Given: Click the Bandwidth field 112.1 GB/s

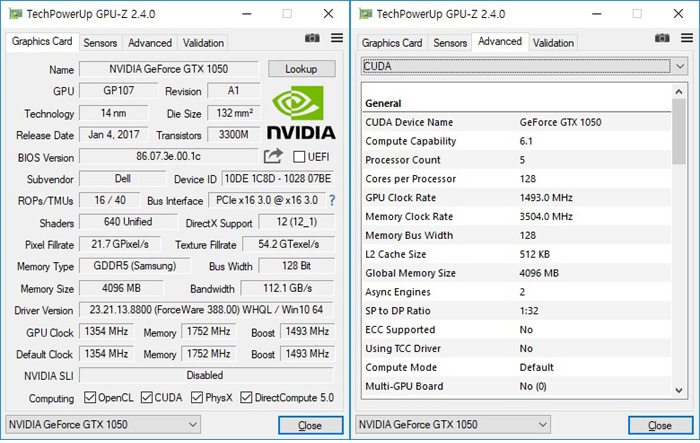Looking at the screenshot, I should click(x=288, y=288).
